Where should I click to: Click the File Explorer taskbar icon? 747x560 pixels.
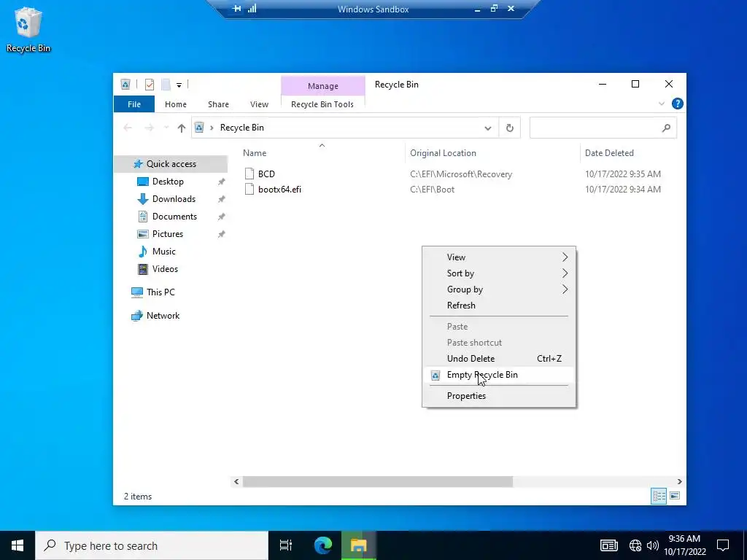358,545
